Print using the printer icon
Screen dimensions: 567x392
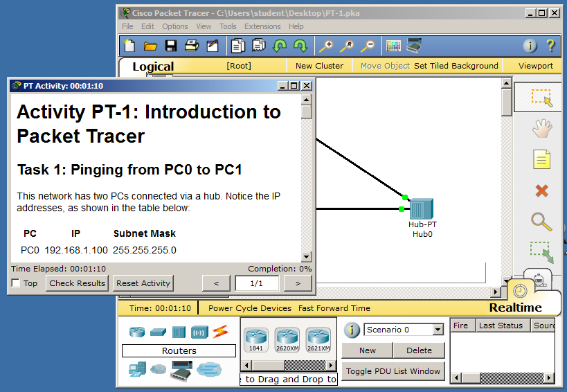(192, 46)
